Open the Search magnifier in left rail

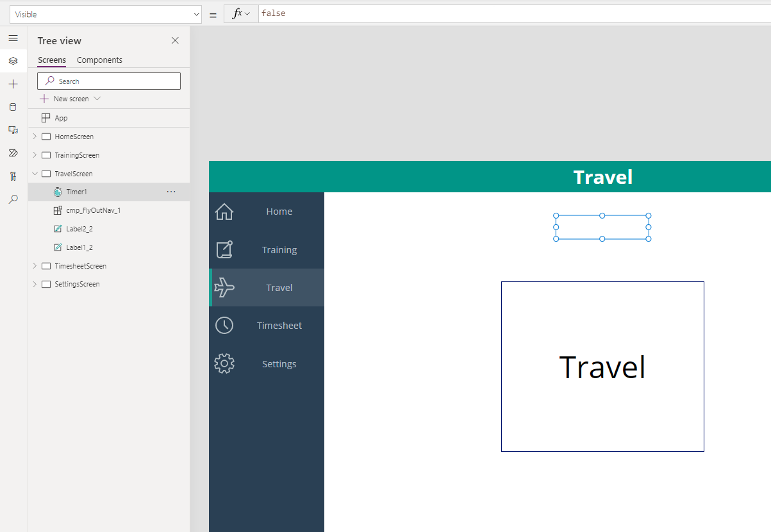[13, 199]
